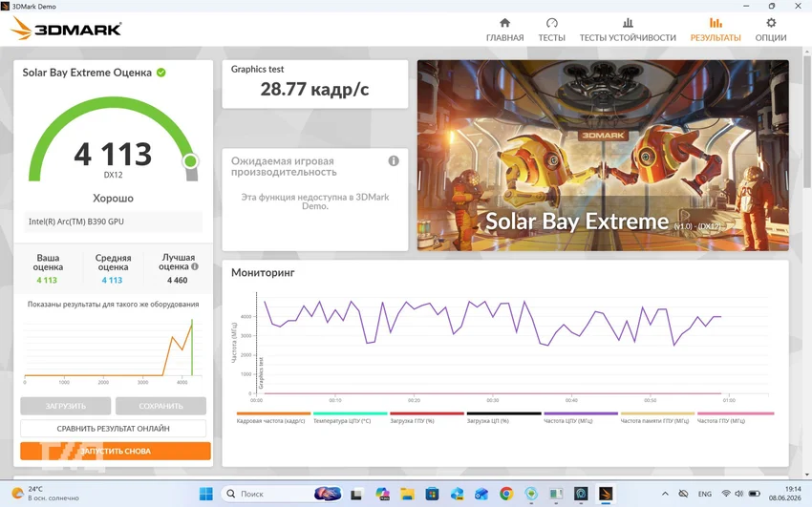Toggle Частота ГПУ legend series
This screenshot has width=812, height=507.
[x=735, y=417]
